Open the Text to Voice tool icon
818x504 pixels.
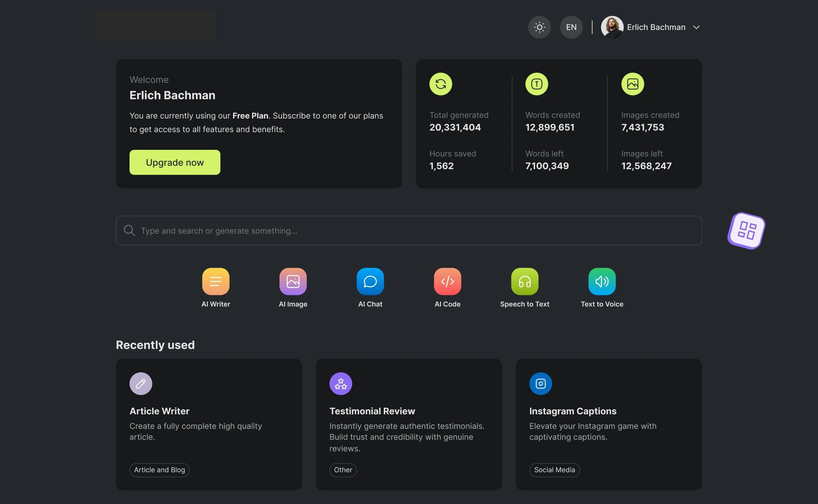point(602,280)
